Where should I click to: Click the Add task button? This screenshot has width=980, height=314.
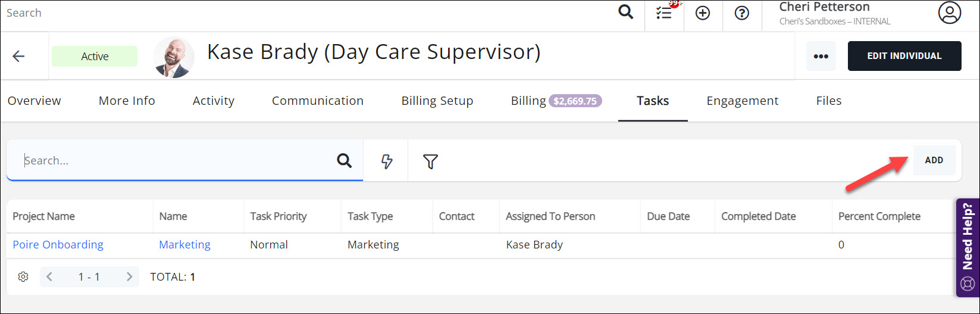(x=934, y=160)
